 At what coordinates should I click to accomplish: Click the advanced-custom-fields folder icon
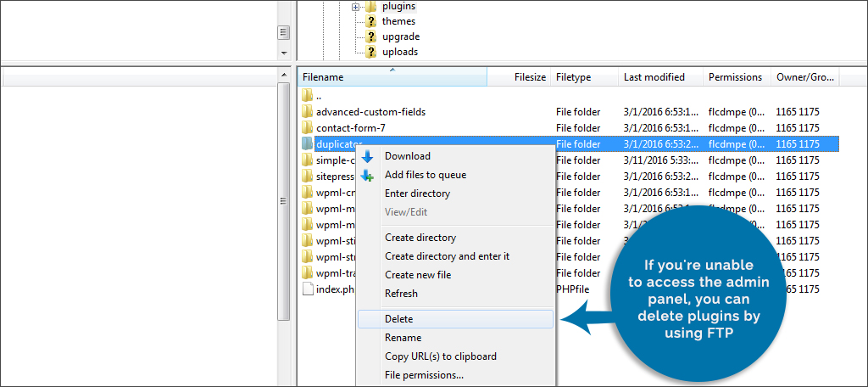point(307,112)
